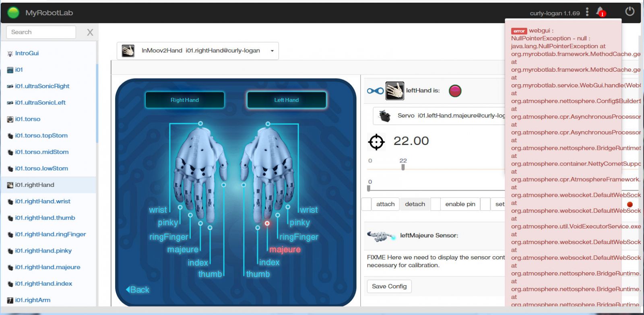This screenshot has width=644, height=315.
Task: Click into the Search input field
Action: click(x=41, y=32)
